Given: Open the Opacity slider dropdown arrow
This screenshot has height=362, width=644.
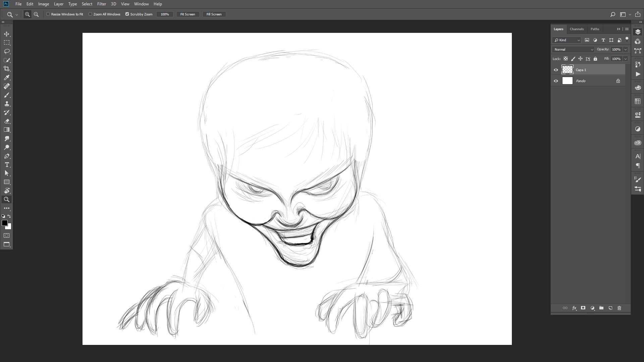Looking at the screenshot, I should pos(626,49).
